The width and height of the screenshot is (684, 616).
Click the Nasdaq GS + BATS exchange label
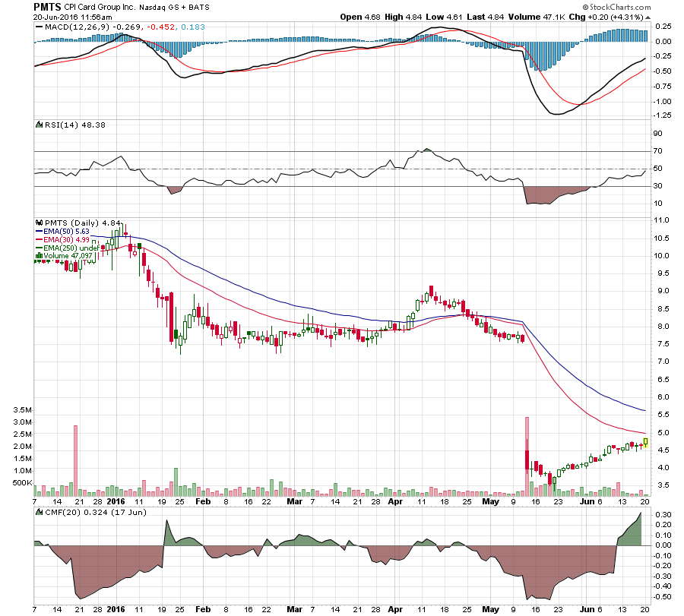(x=174, y=8)
